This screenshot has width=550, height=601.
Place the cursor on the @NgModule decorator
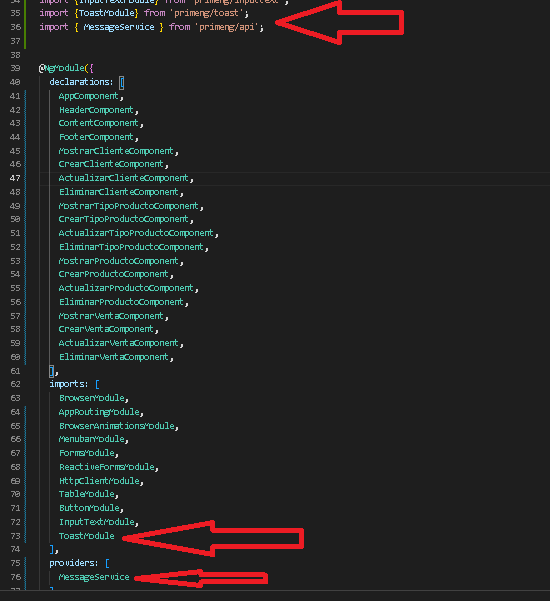point(62,68)
